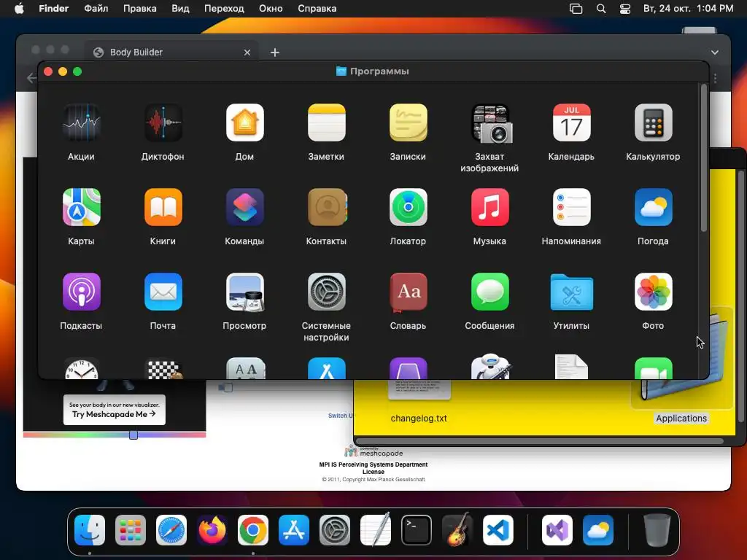Click the Applications folder label
The width and height of the screenshot is (747, 560).
click(681, 418)
